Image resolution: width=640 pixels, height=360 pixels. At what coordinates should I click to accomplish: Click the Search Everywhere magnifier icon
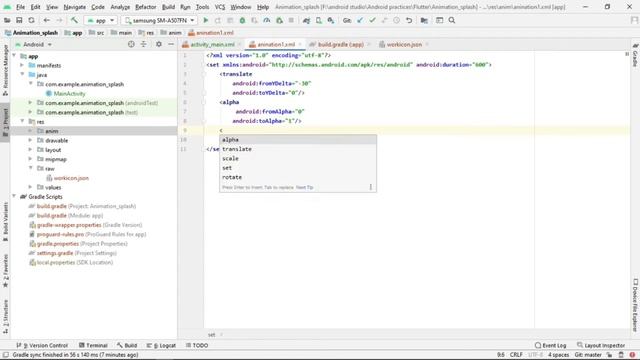(452, 20)
